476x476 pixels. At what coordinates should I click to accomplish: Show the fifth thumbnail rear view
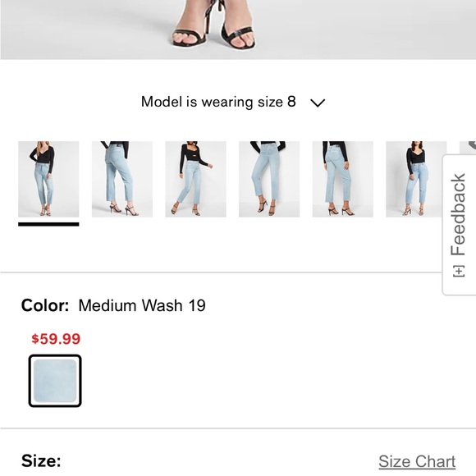343,179
